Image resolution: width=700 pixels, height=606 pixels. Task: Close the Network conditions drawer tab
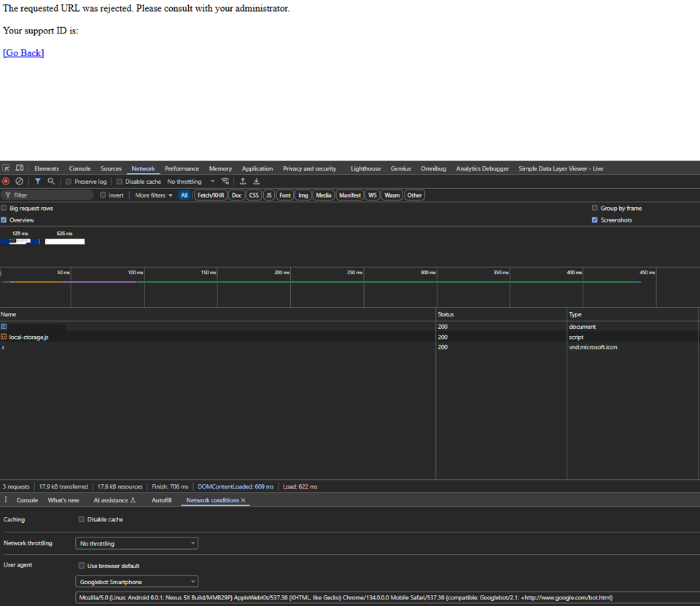pos(244,500)
